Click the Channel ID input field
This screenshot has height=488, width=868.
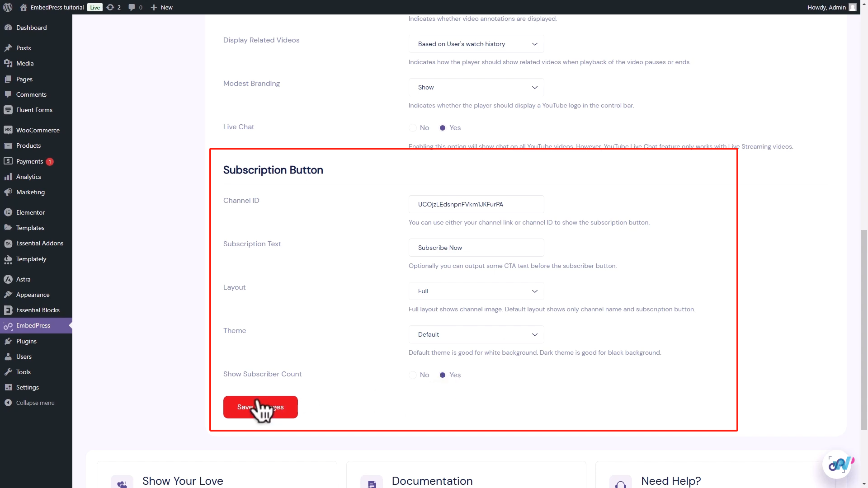[476, 204]
